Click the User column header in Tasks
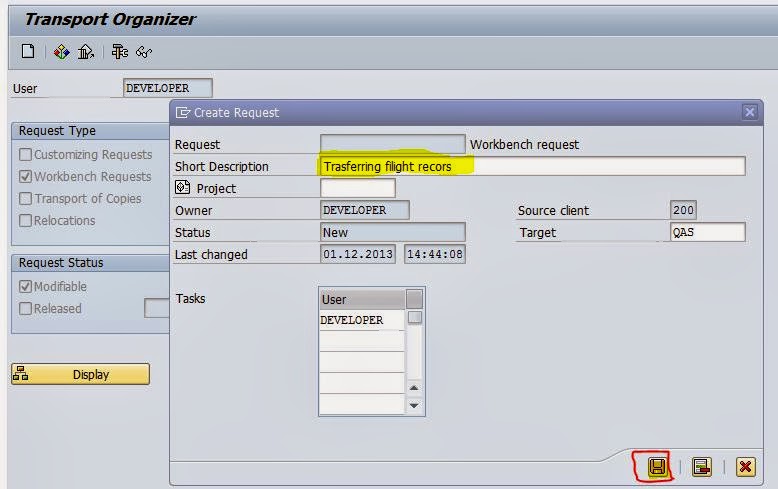This screenshot has width=778, height=489. [x=362, y=299]
